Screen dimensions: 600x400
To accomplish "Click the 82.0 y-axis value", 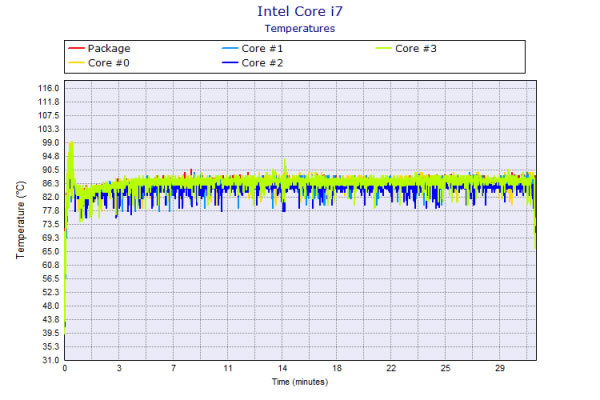I will pyautogui.click(x=51, y=197).
